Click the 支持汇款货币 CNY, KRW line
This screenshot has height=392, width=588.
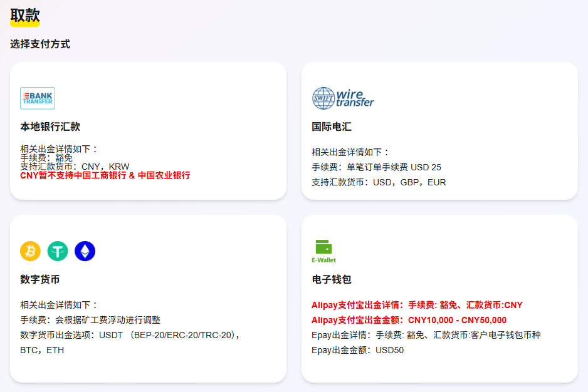pyautogui.click(x=75, y=167)
